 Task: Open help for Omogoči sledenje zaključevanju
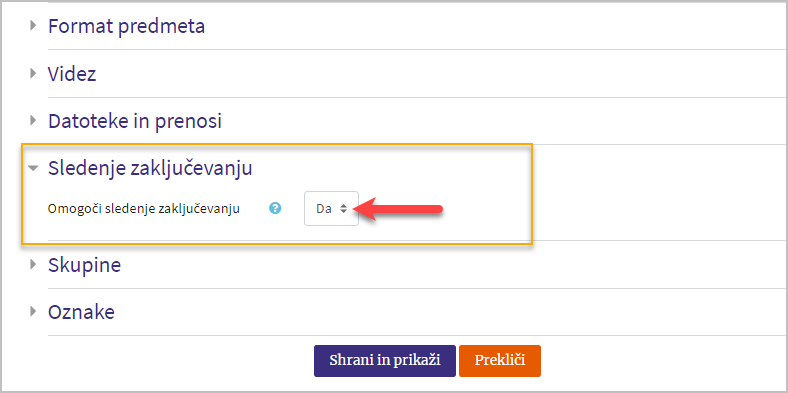pos(275,208)
